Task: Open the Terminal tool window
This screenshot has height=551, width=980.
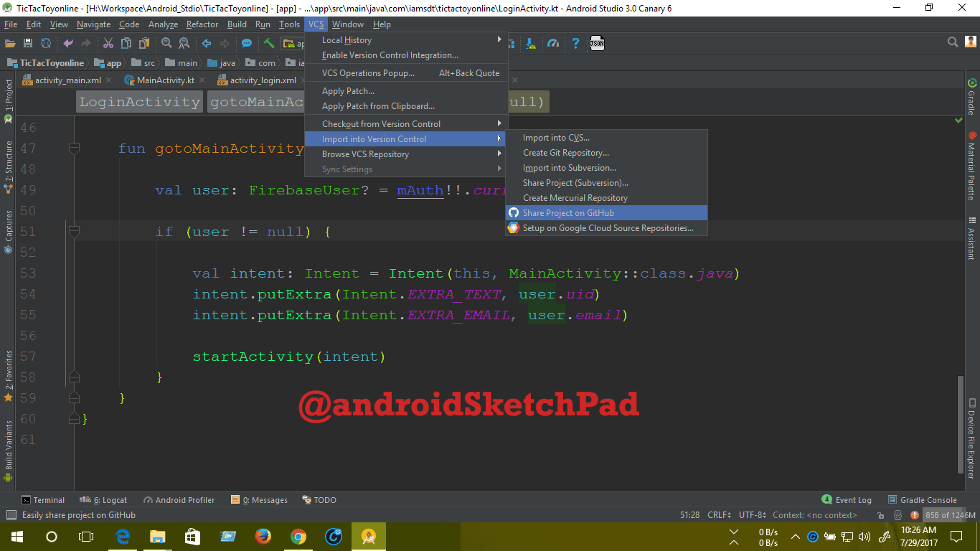Action: [43, 500]
